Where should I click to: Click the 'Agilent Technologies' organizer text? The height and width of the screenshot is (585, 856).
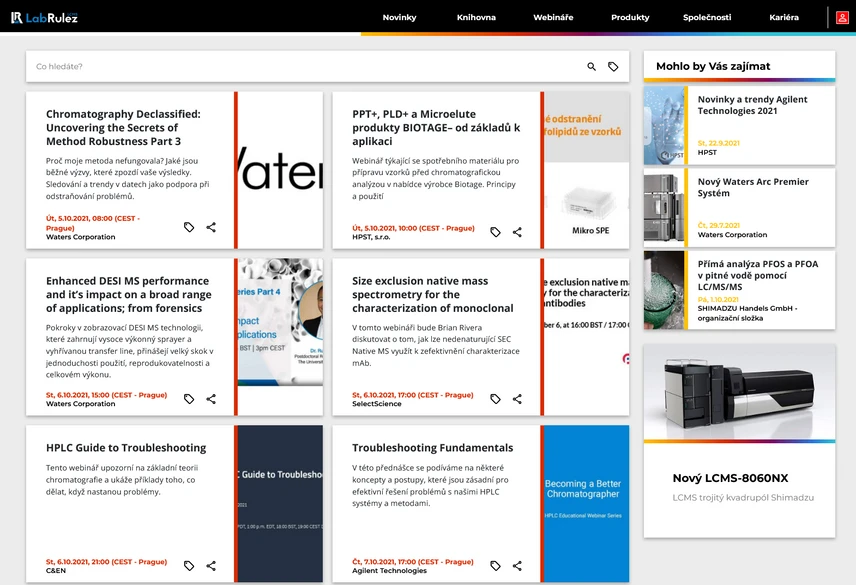(x=390, y=571)
